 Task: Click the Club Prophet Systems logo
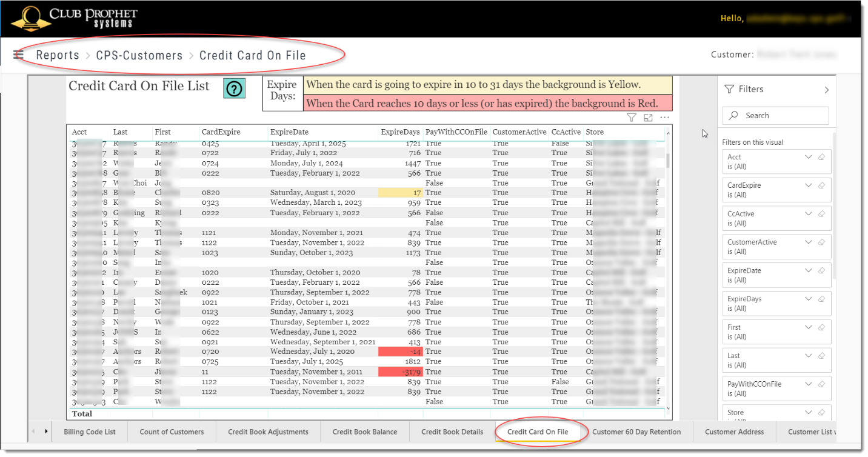click(x=74, y=18)
